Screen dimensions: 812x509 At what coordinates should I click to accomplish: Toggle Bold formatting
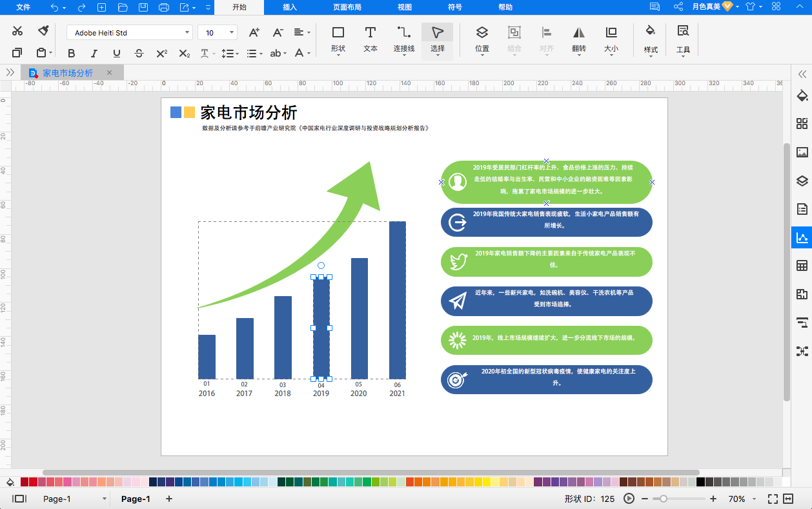coord(72,54)
